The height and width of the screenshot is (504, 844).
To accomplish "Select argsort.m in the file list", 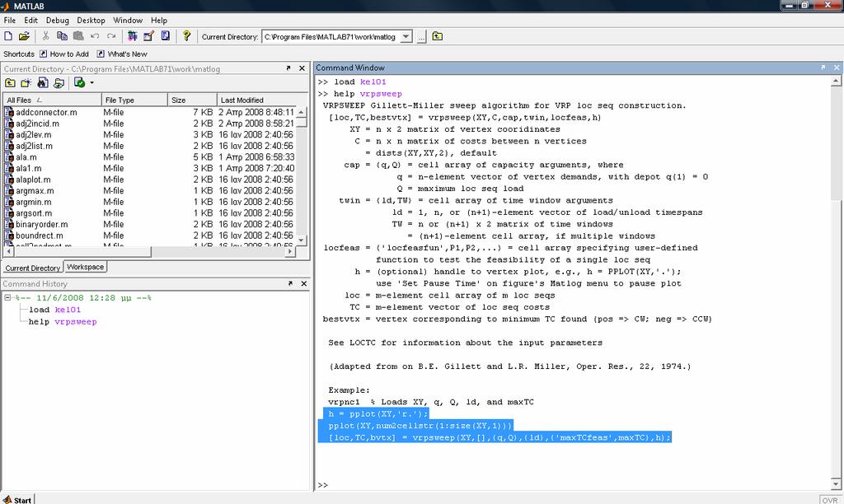I will [x=34, y=213].
